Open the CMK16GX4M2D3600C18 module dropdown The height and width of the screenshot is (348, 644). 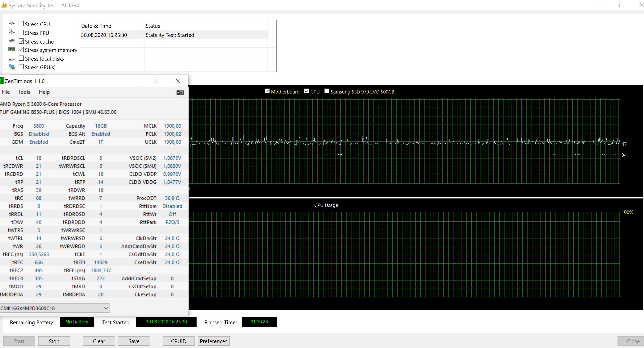click(55, 308)
